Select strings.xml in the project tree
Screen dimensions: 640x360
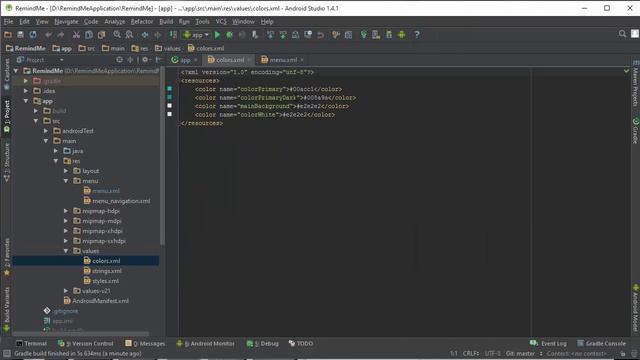(x=107, y=271)
